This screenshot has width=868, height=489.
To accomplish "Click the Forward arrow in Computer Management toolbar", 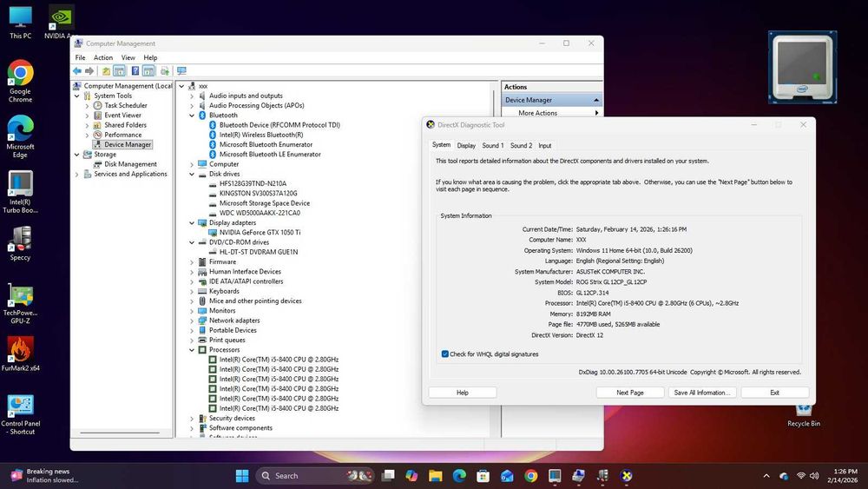I will 89,71.
